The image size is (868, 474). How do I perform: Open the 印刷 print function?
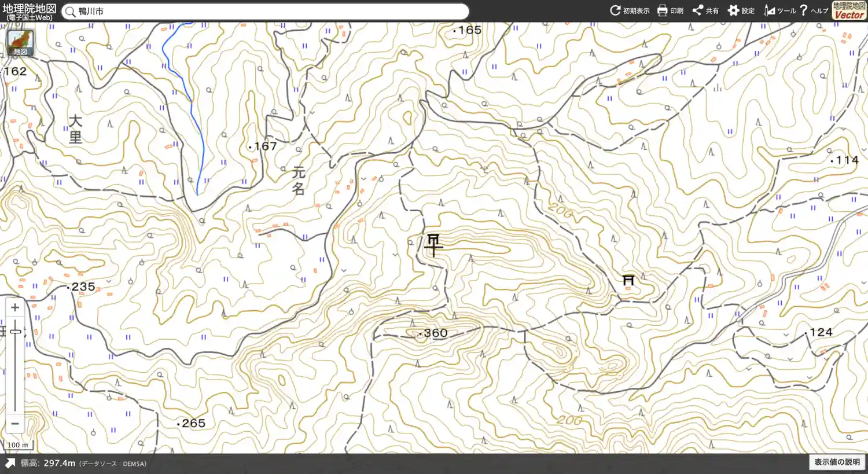click(670, 10)
